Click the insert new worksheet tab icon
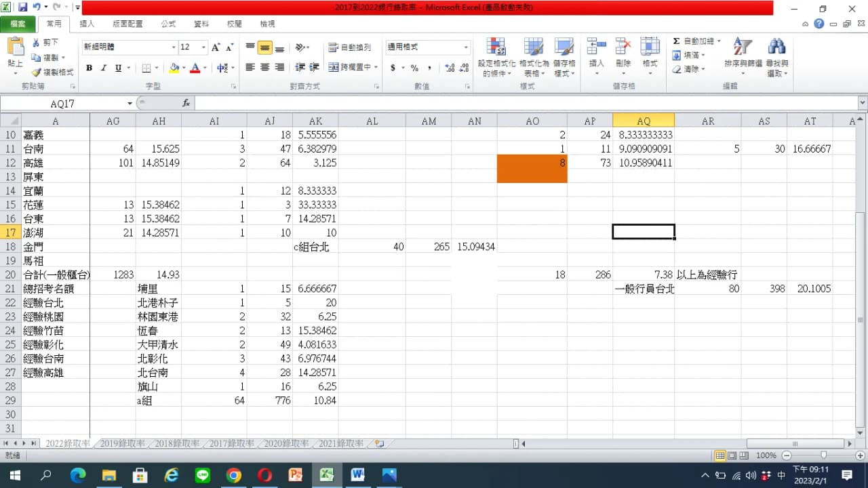 379,444
